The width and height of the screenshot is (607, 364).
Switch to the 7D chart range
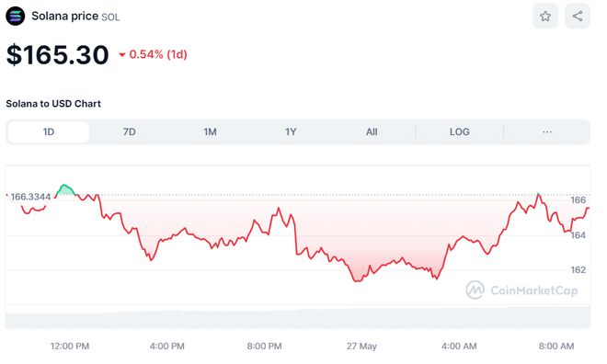click(x=130, y=132)
